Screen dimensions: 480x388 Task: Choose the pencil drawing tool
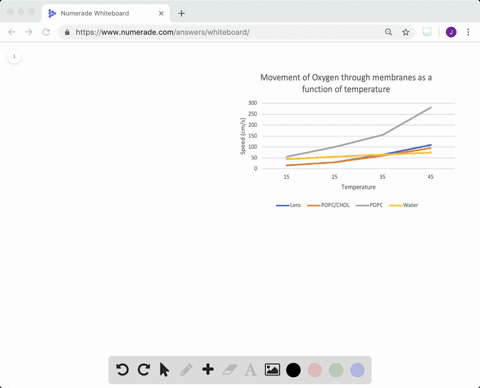[186, 370]
